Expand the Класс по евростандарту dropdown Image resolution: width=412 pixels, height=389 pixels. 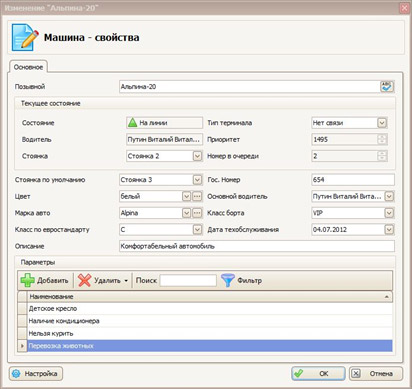tap(197, 230)
